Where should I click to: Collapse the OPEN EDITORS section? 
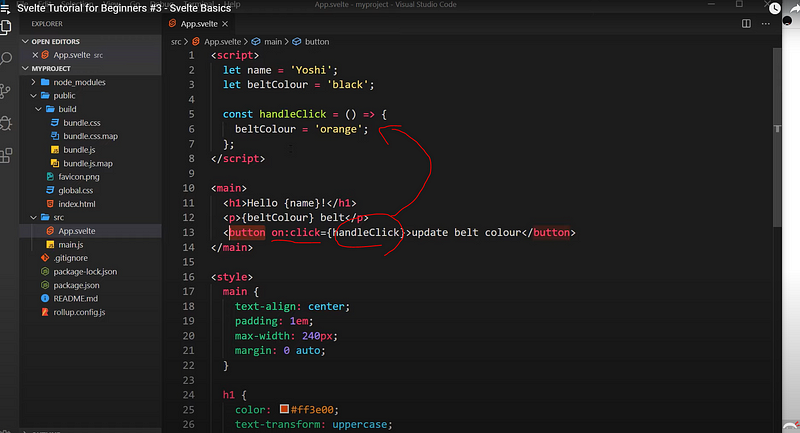(x=25, y=41)
